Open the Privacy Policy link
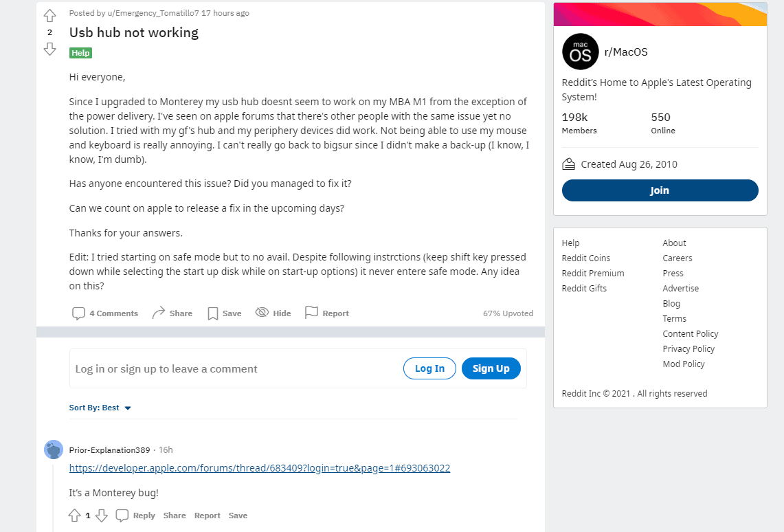This screenshot has width=784, height=532. coord(688,349)
